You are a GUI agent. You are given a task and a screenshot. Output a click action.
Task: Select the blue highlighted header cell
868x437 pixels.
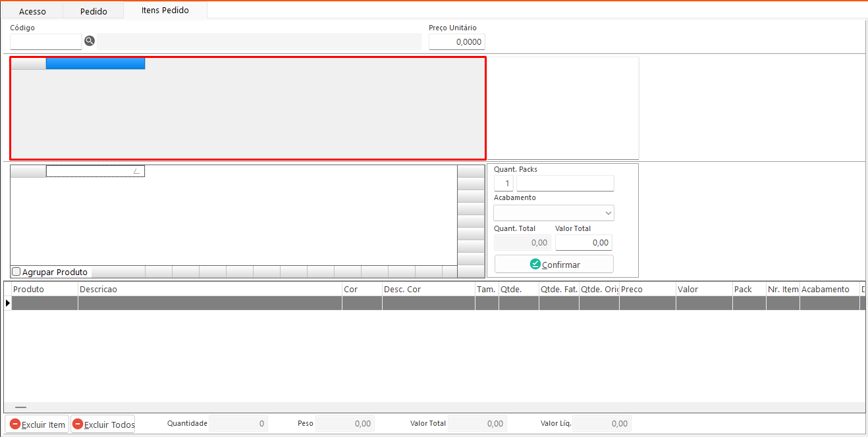click(x=95, y=63)
